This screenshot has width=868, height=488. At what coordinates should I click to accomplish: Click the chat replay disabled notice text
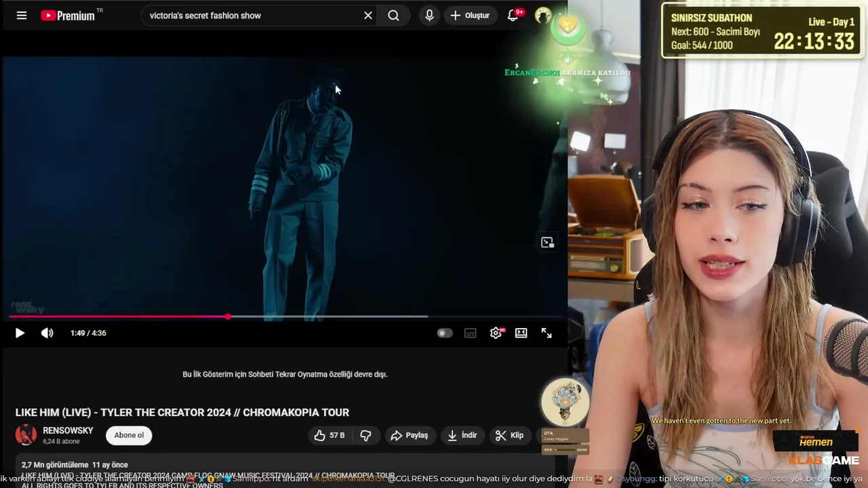pyautogui.click(x=285, y=374)
